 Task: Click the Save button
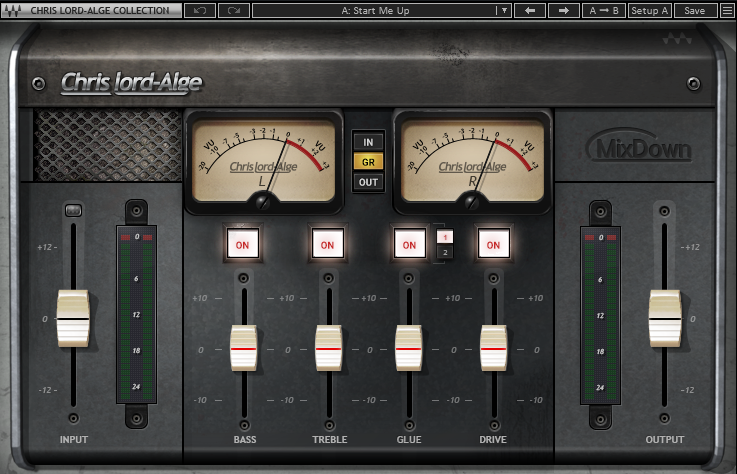point(694,11)
